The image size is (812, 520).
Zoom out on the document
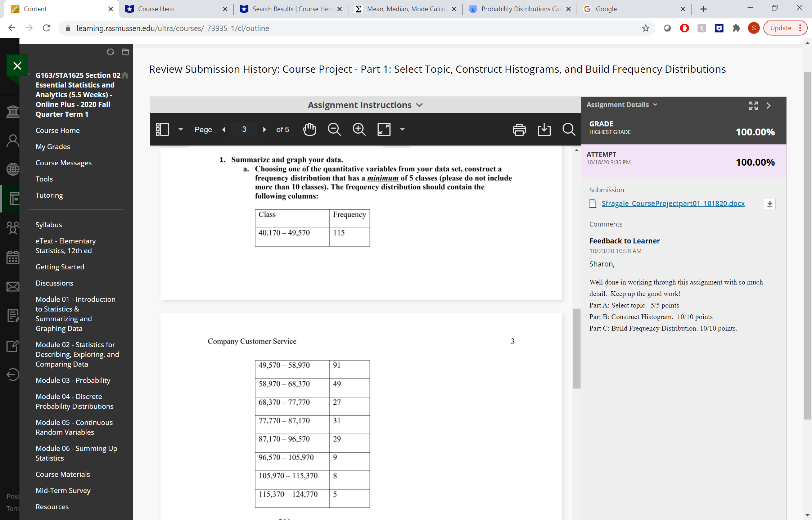(x=334, y=129)
